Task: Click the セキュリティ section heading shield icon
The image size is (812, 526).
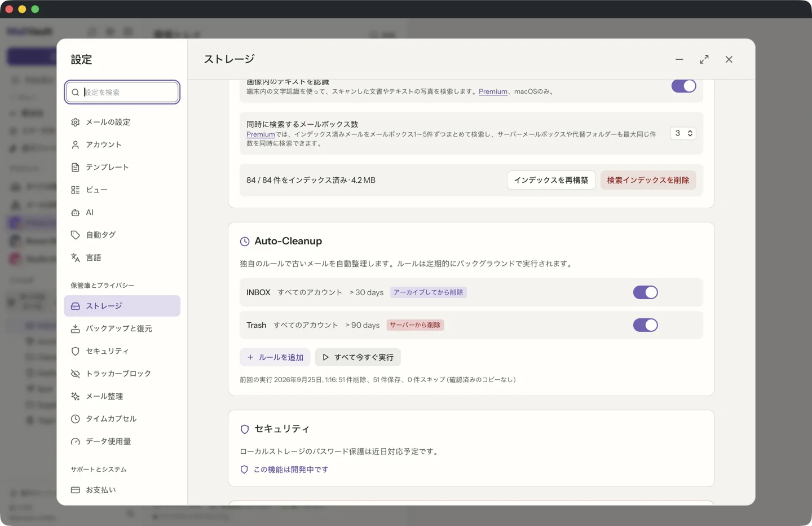Action: [x=245, y=429]
